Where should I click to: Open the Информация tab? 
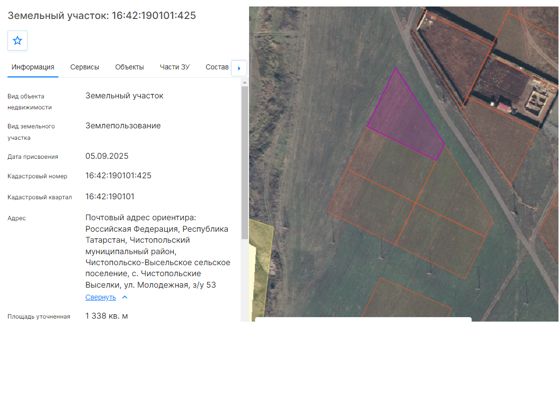click(x=33, y=67)
